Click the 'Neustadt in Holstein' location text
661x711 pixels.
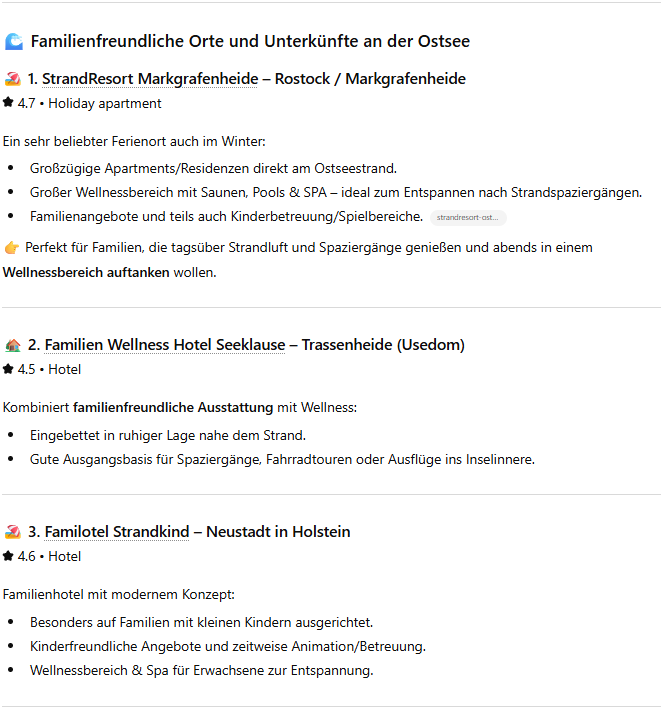coord(278,532)
